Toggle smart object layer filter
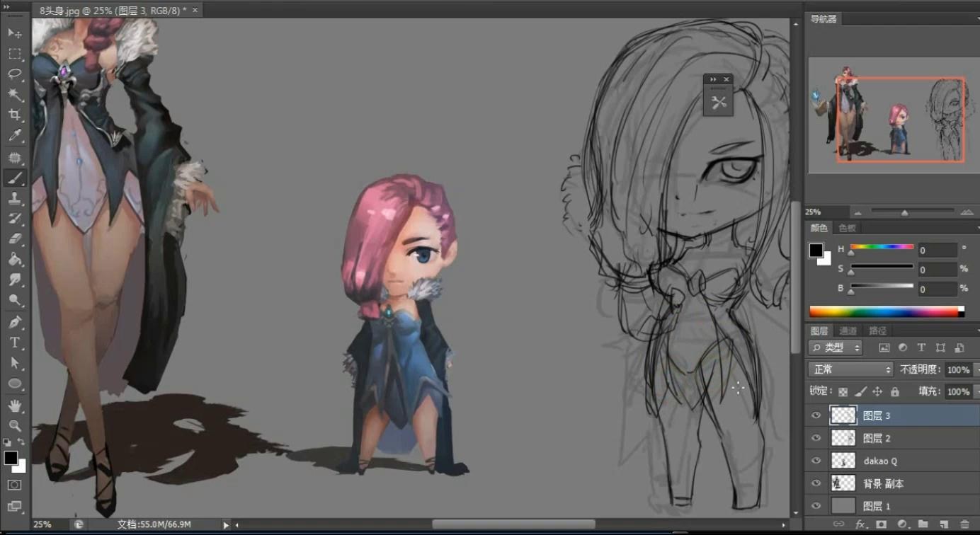The height and width of the screenshot is (535, 980). pos(959,347)
